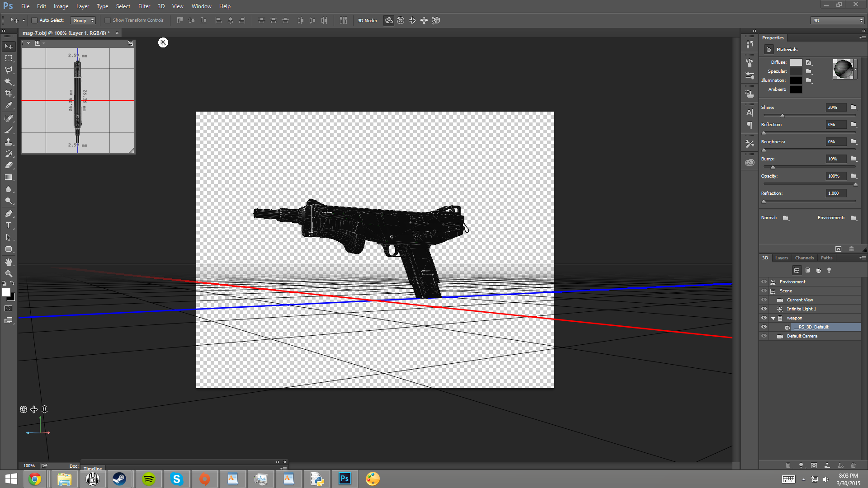Enable Show Transform Controls checkbox
The width and height of the screenshot is (868, 488).
click(x=108, y=20)
